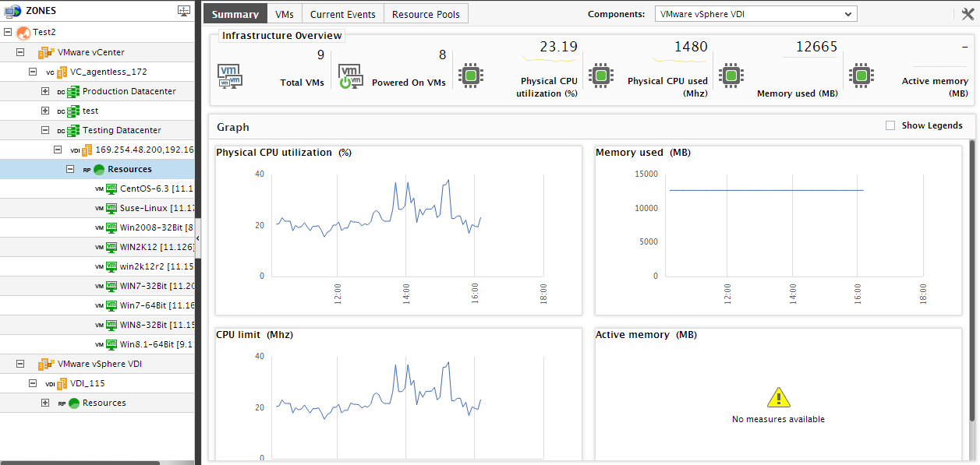980x465 pixels.
Task: Expand the Production Datacenter node
Action: pos(45,91)
